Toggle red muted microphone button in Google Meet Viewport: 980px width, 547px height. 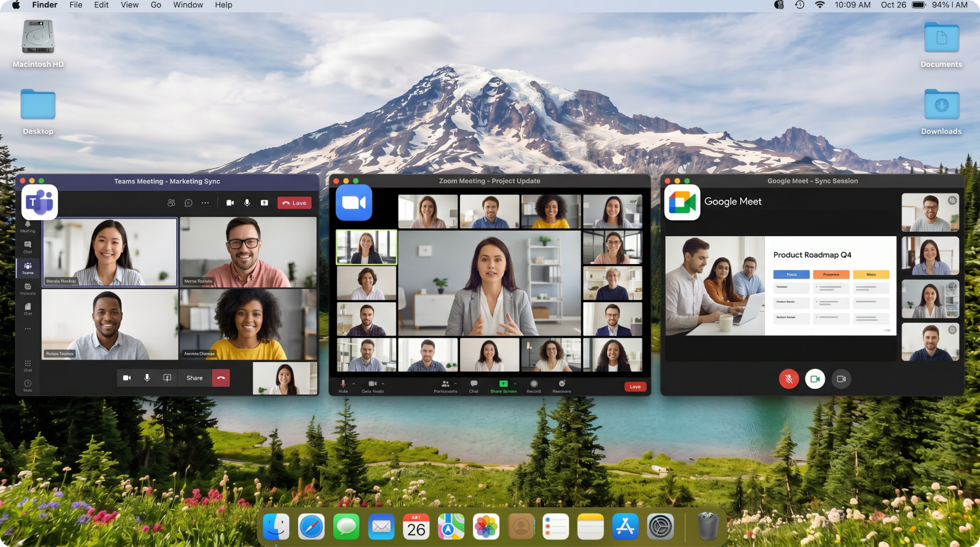coord(789,379)
